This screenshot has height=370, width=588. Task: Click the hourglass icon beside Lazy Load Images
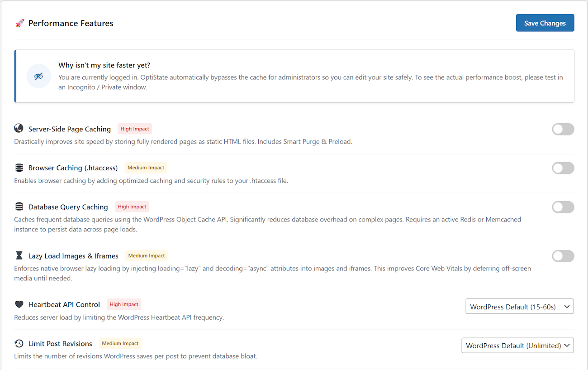(19, 255)
